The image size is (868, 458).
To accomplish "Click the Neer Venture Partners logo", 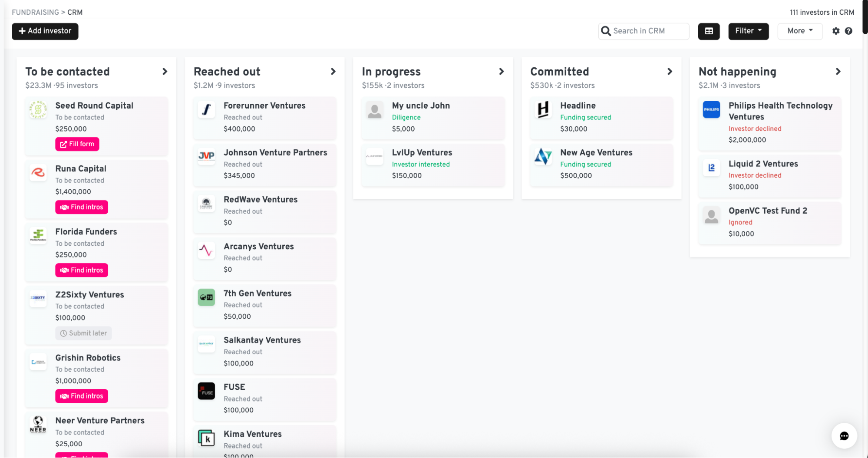I will 38,424.
